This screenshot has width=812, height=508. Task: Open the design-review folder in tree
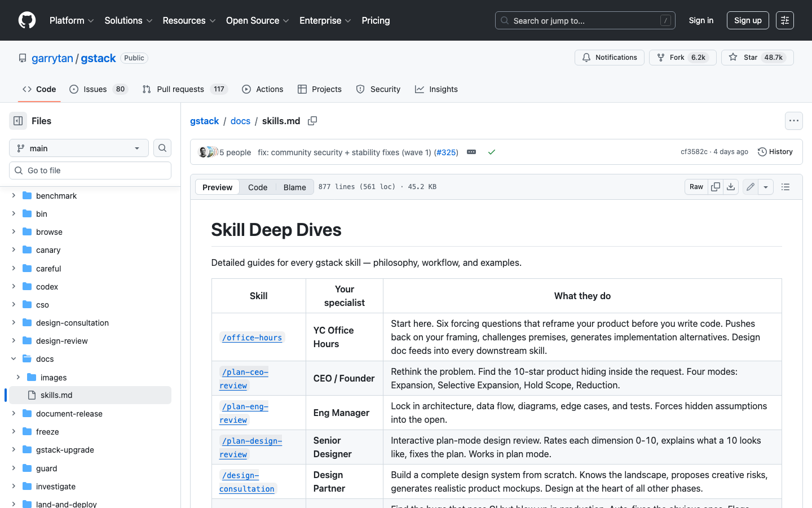click(x=62, y=341)
